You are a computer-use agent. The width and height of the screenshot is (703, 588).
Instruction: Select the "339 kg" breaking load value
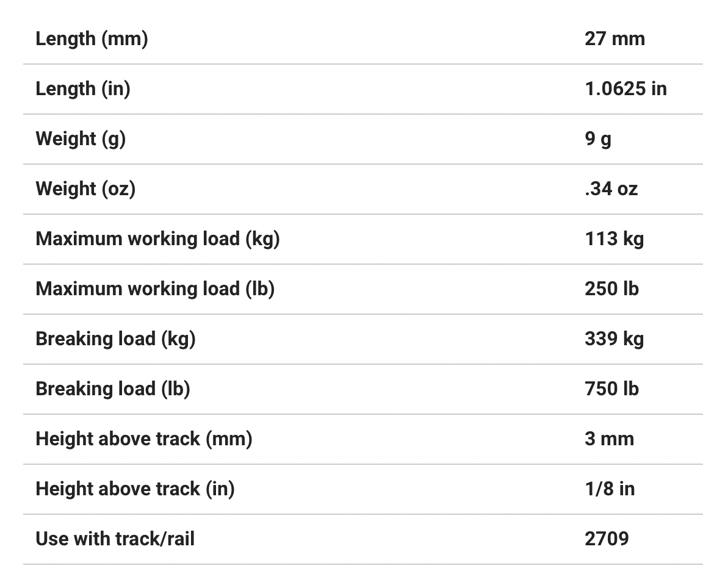tap(614, 339)
